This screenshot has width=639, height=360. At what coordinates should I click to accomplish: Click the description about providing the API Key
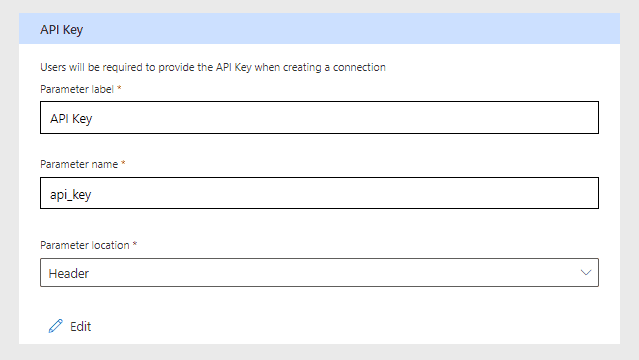tap(213, 67)
